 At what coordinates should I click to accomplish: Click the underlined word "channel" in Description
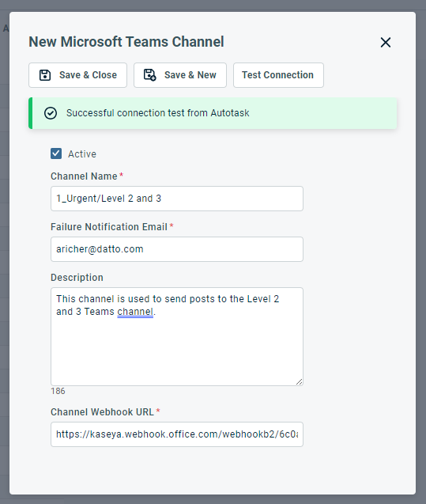point(135,312)
